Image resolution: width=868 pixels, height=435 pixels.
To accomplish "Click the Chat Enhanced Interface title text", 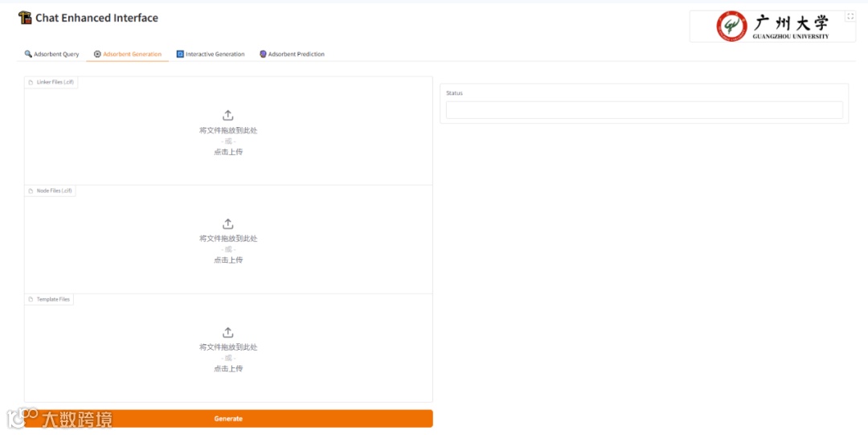I will coord(97,18).
